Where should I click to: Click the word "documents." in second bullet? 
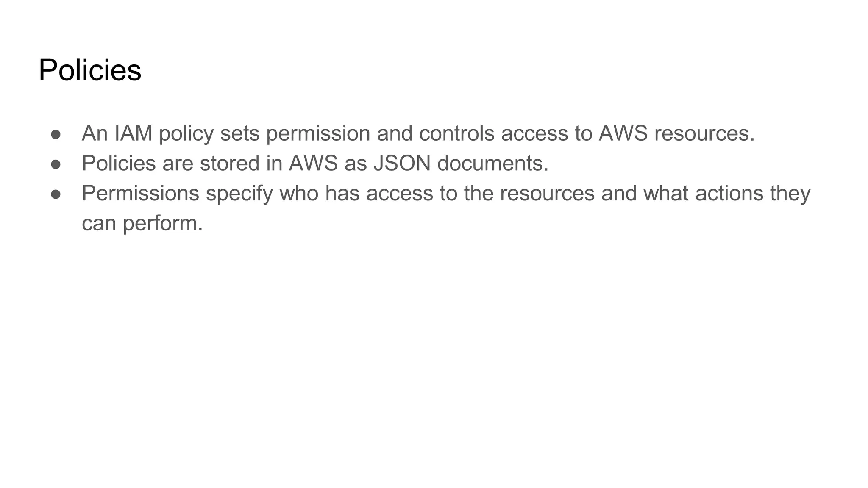[493, 163]
